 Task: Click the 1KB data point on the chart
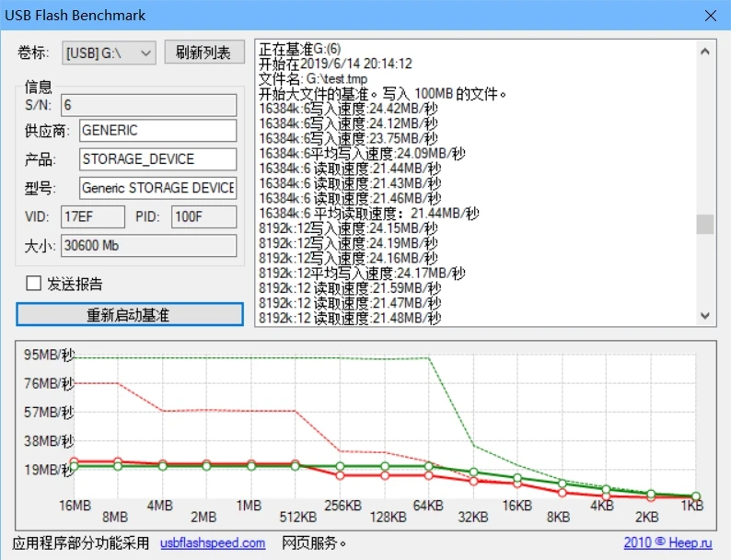coord(695,496)
